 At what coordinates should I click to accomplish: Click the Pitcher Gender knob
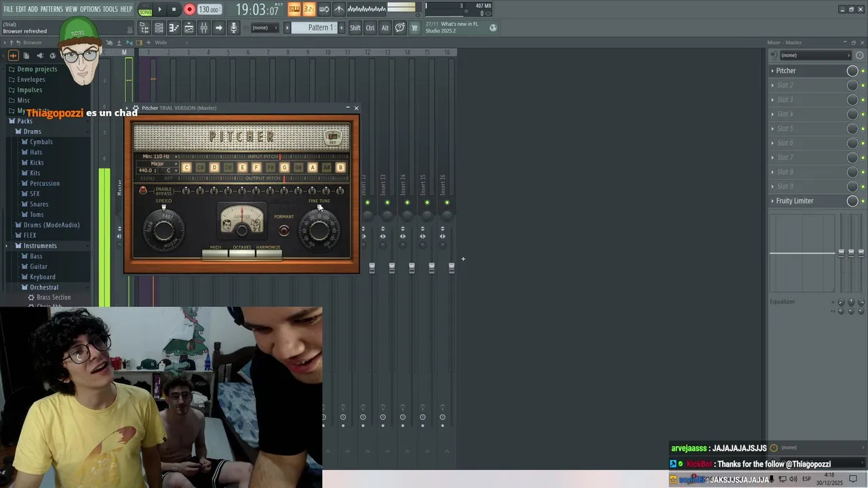[x=242, y=231]
